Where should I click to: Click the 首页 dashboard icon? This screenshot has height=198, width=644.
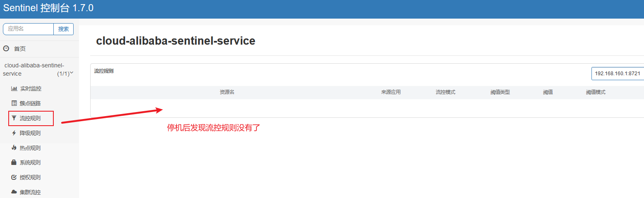[x=6, y=48]
